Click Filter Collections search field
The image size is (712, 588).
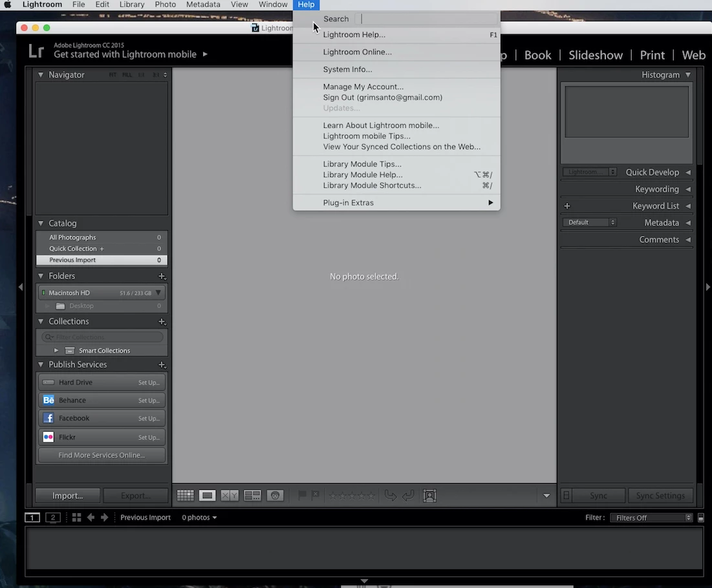point(102,337)
